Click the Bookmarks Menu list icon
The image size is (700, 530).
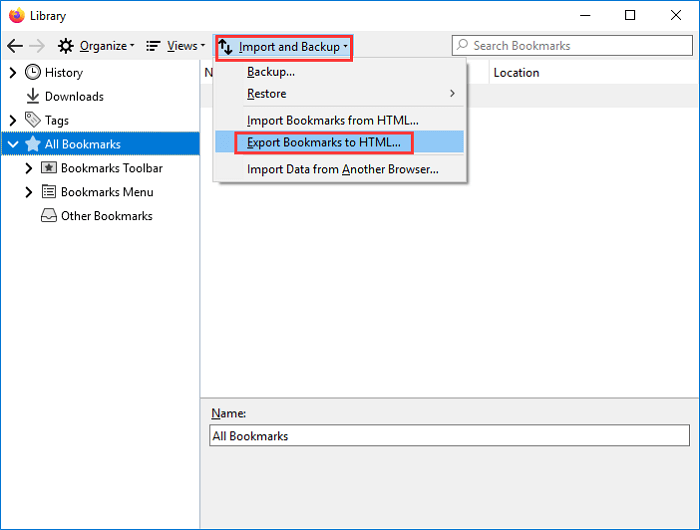coord(49,192)
